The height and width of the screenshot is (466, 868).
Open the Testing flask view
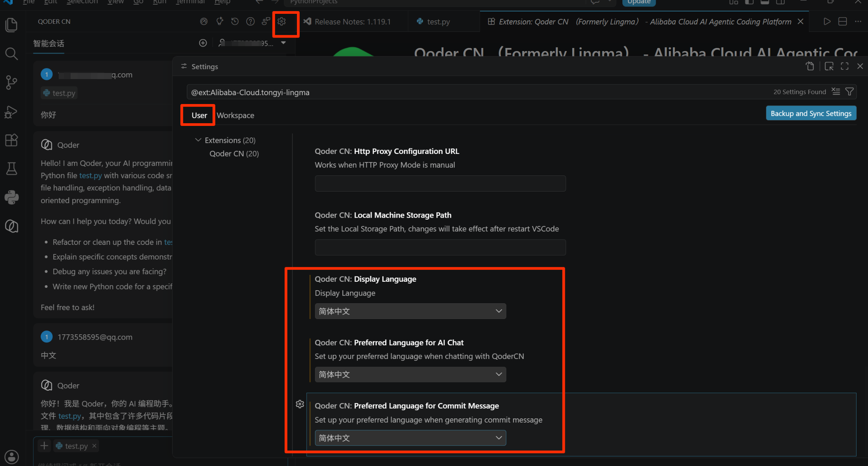click(12, 169)
